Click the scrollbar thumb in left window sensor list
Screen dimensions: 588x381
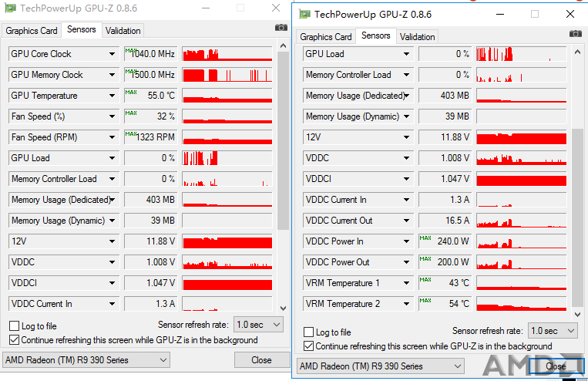(x=283, y=140)
